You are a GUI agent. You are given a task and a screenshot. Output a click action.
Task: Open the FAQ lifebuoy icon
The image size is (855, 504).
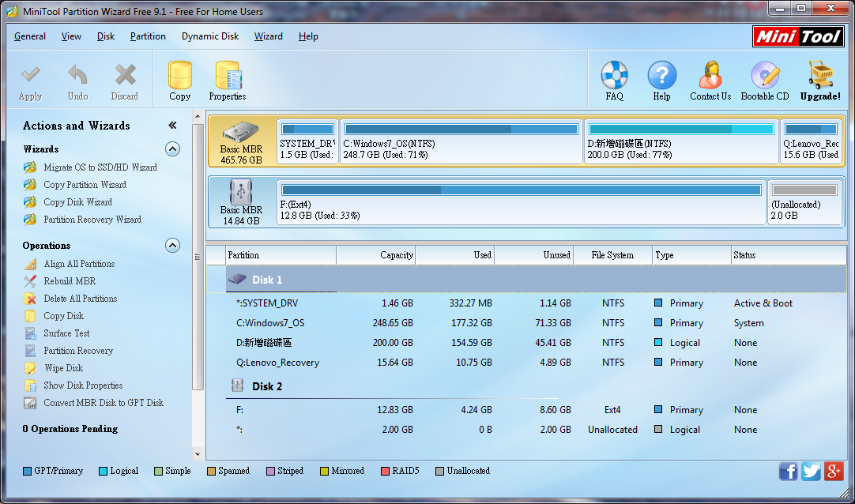point(615,74)
